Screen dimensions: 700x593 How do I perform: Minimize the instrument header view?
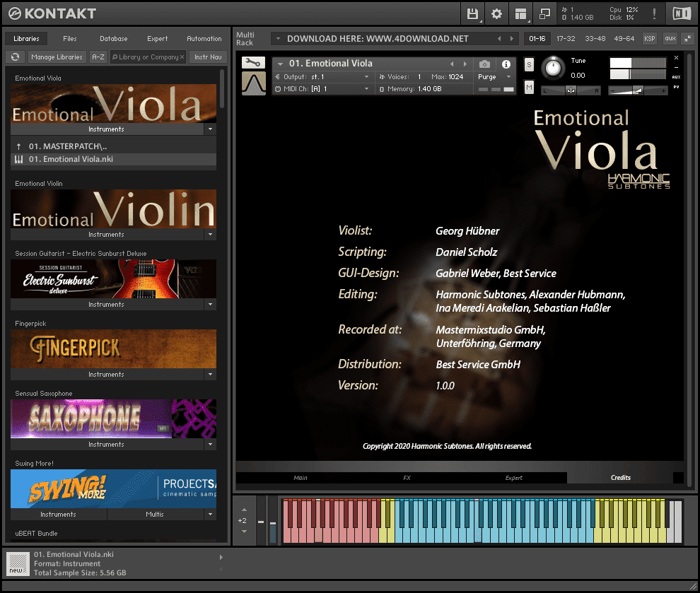(x=676, y=67)
